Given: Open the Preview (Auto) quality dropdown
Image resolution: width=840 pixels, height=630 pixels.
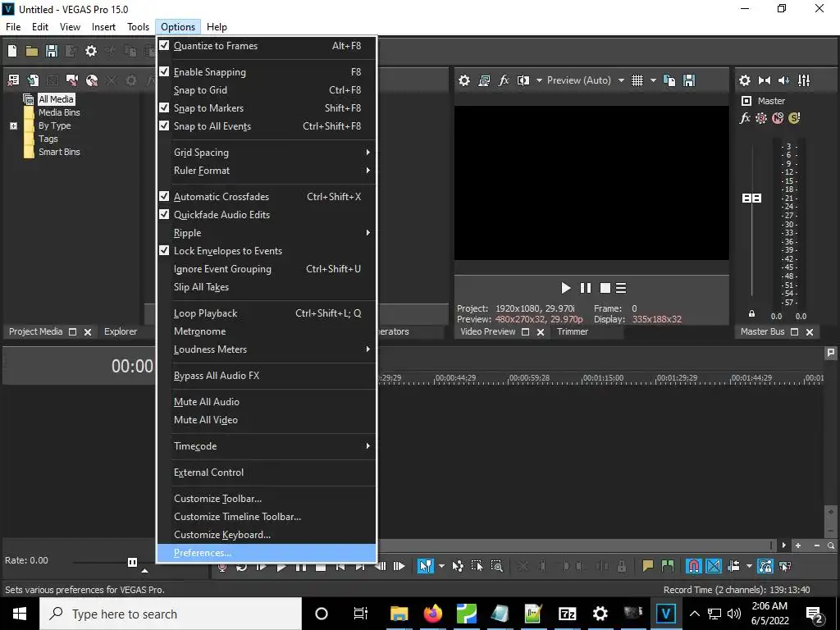Looking at the screenshot, I should pos(621,80).
